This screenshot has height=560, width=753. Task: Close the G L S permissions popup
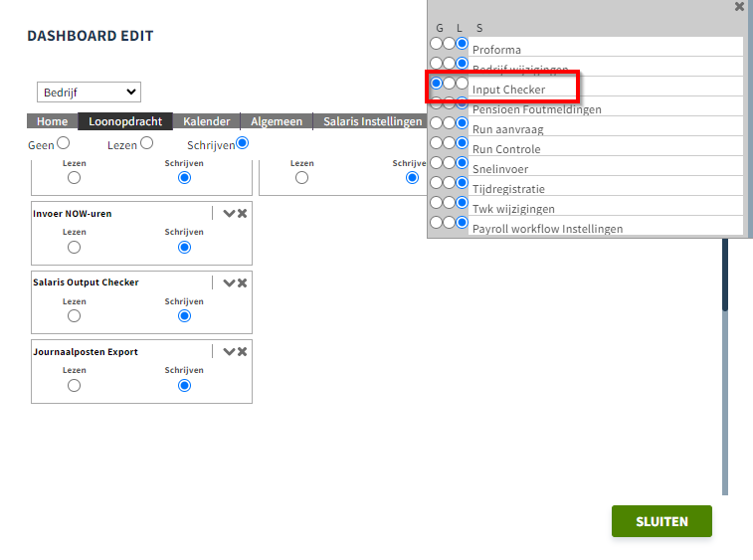click(x=739, y=7)
